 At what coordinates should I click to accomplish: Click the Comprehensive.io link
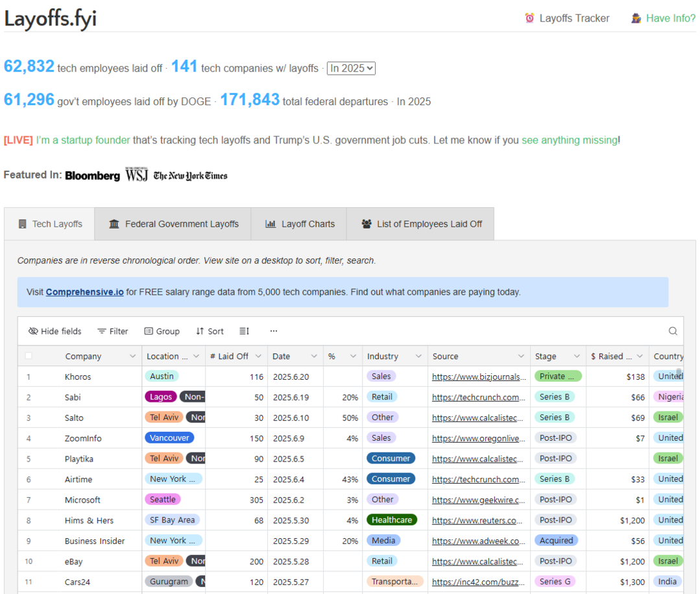click(x=85, y=292)
